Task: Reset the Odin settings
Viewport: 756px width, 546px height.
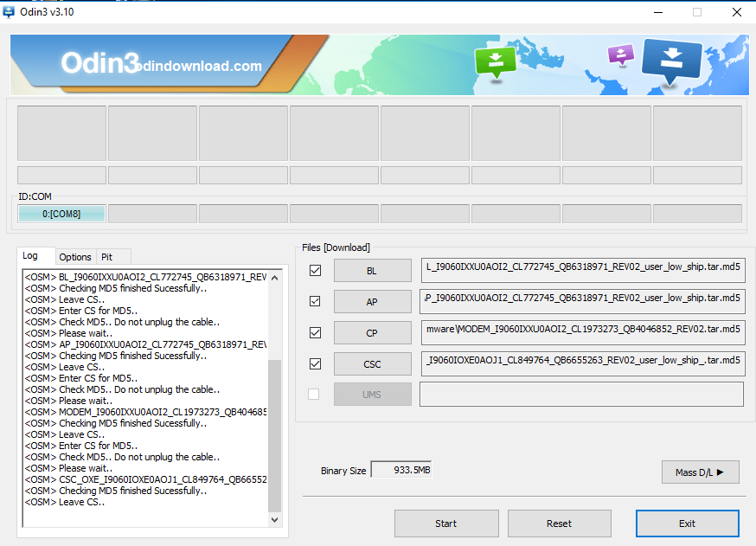Action: [560, 524]
